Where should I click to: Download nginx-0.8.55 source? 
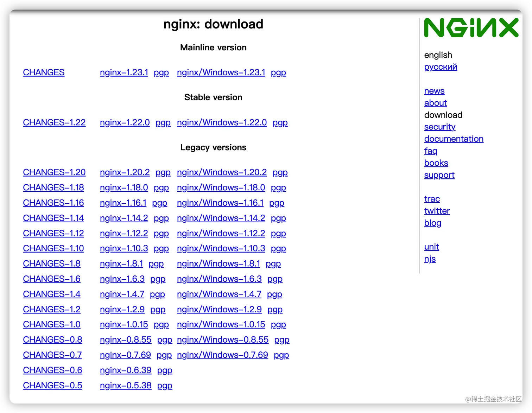(x=126, y=340)
